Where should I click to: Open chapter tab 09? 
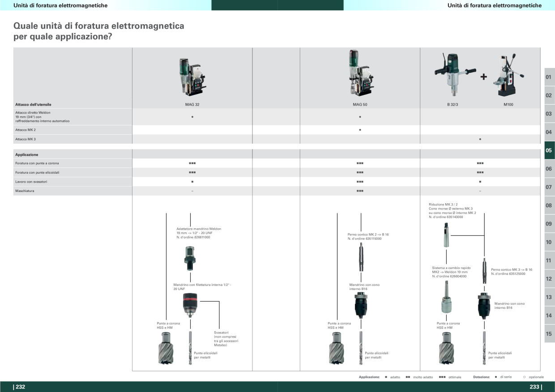coord(549,224)
